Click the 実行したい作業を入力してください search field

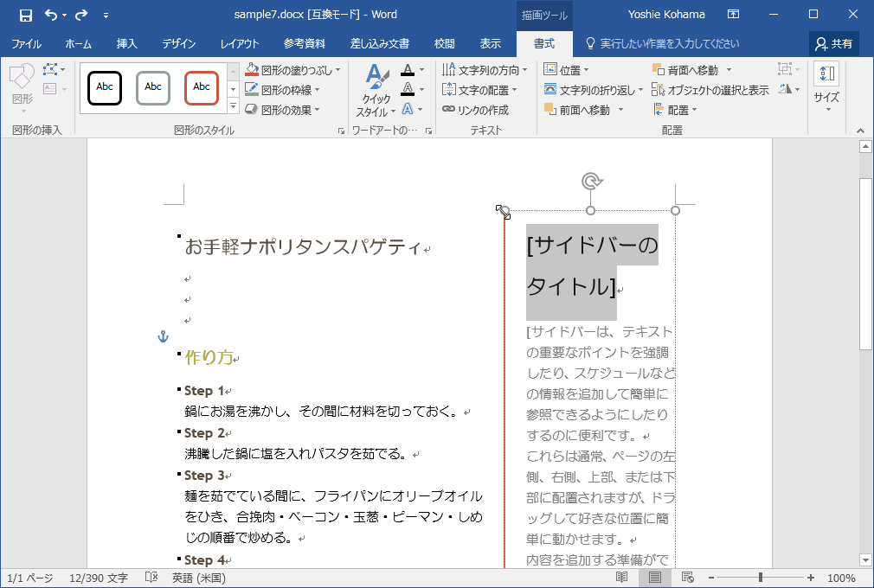tap(669, 44)
